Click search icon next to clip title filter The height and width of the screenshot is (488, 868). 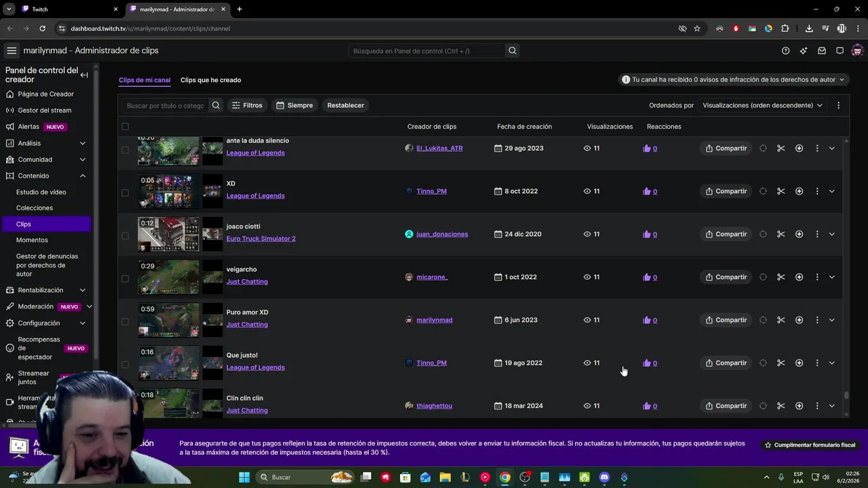216,106
